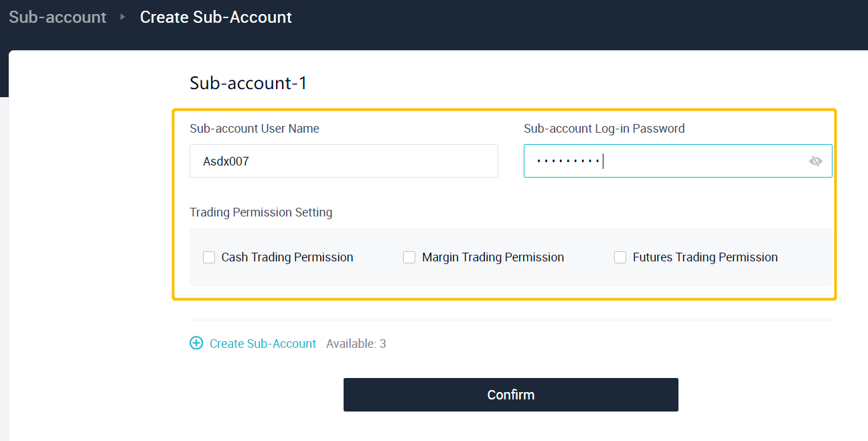Click the Sub-account Log-in Password label
The image size is (868, 441).
click(604, 129)
